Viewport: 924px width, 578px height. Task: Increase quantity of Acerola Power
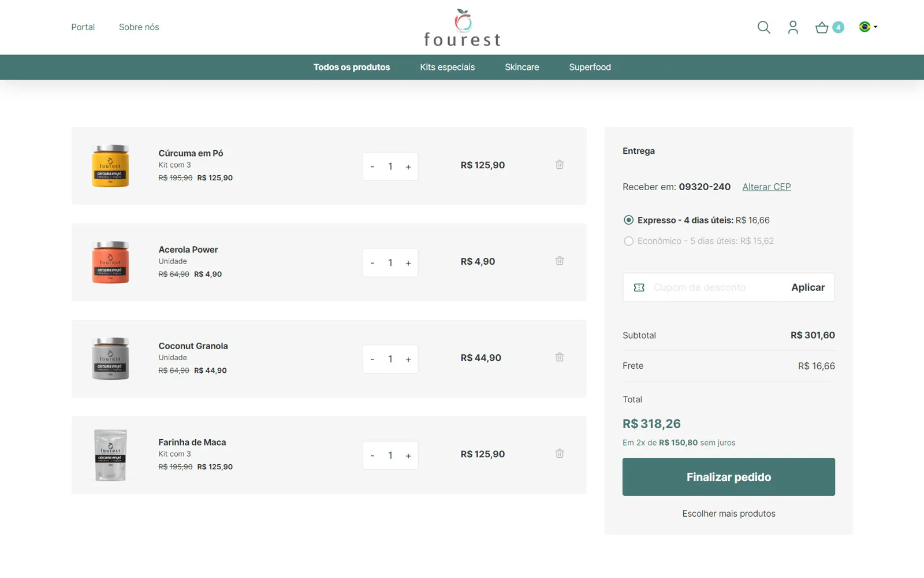tap(408, 263)
